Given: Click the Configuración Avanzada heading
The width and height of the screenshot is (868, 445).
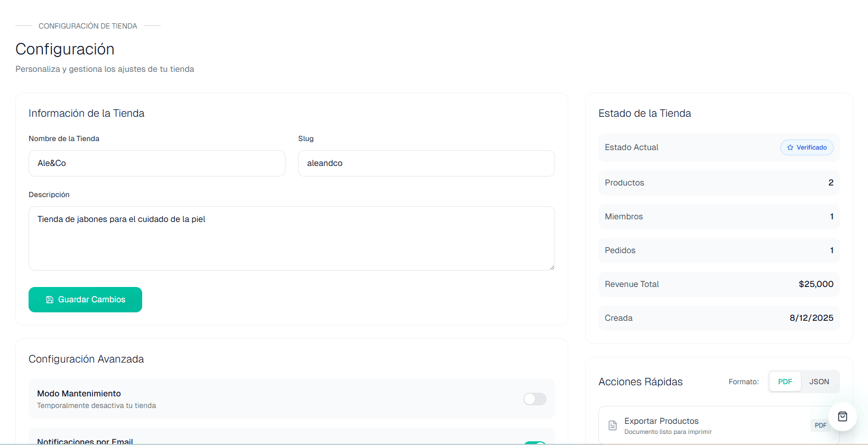Looking at the screenshot, I should tap(86, 359).
